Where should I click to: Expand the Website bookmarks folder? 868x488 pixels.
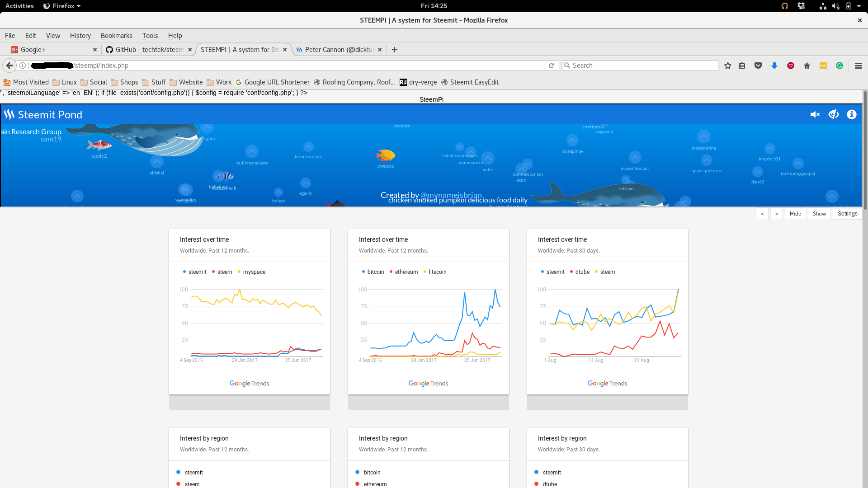(x=186, y=82)
